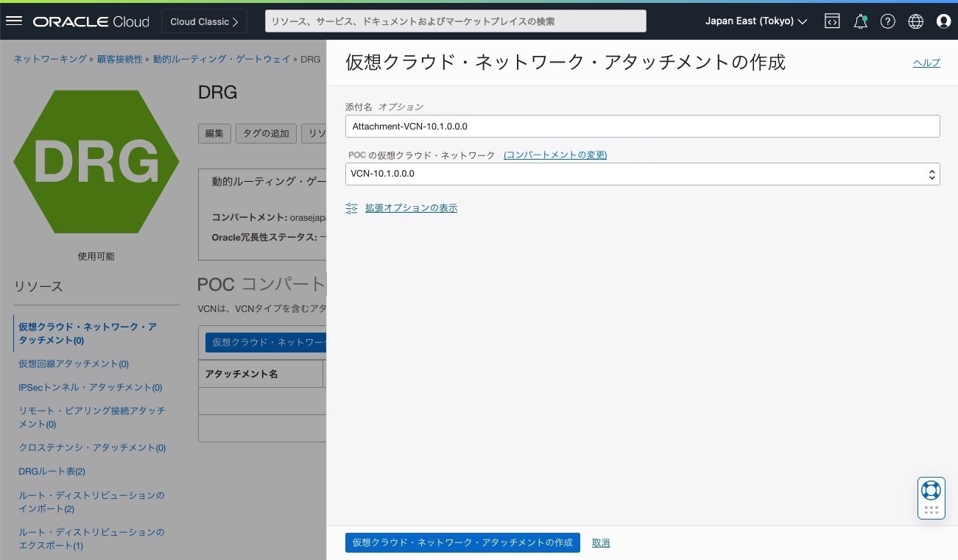The image size is (958, 560).
Task: Open the Cloud Classic switcher
Action: [x=204, y=21]
